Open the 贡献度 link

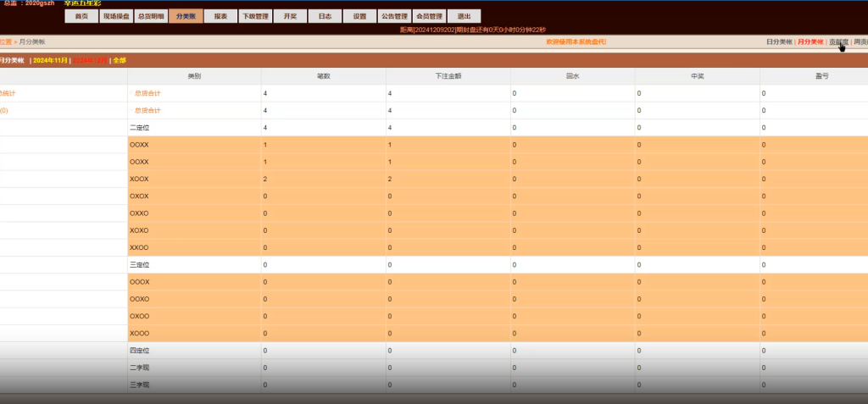(837, 42)
